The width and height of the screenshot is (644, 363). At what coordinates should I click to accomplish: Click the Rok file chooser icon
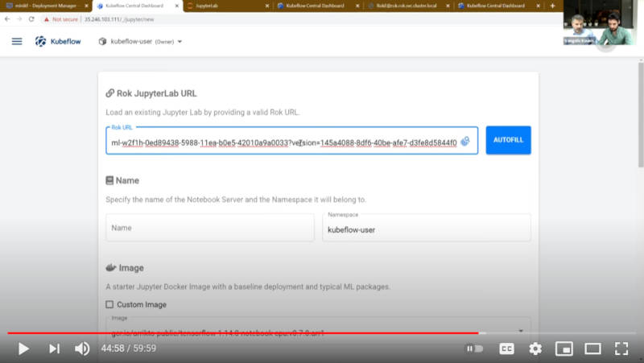(465, 142)
